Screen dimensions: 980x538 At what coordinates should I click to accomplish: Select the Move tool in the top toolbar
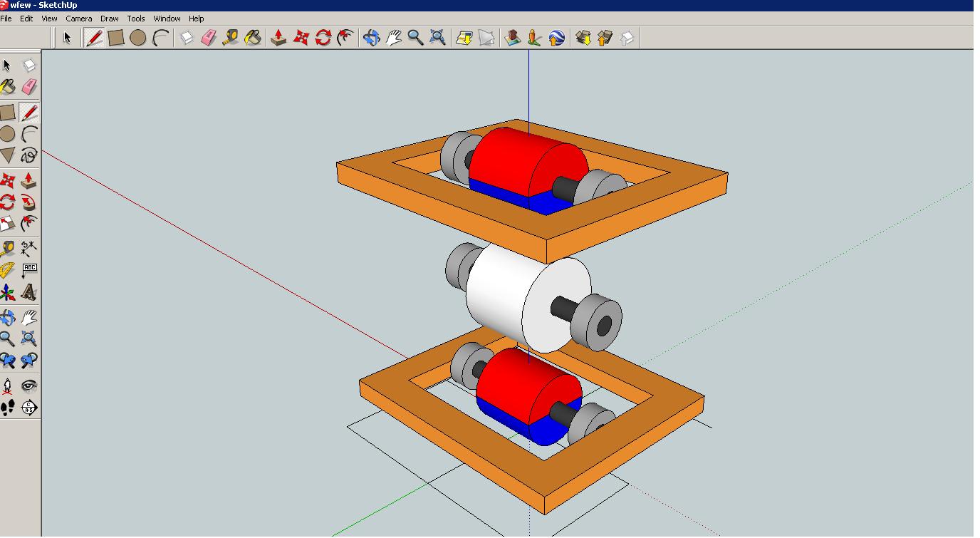301,38
